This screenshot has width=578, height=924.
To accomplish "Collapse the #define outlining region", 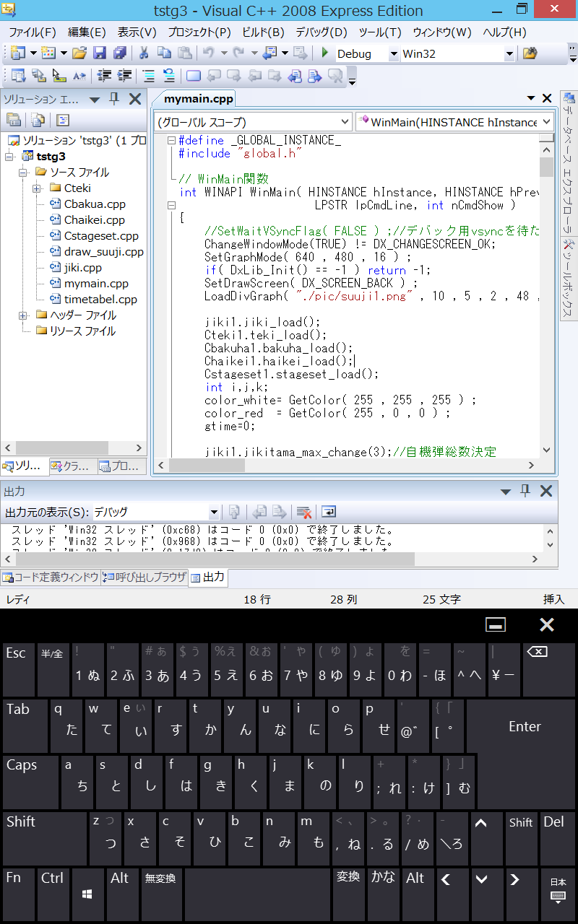I will coord(171,141).
